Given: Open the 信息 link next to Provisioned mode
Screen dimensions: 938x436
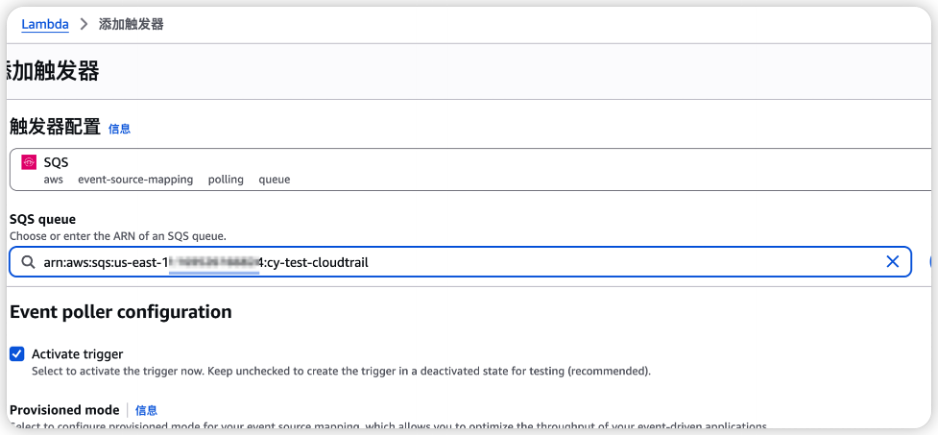Looking at the screenshot, I should click(147, 410).
